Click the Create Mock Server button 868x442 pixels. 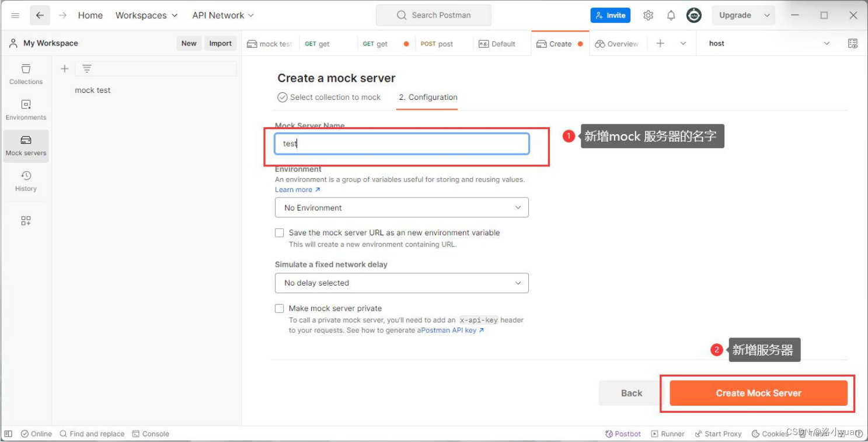758,393
